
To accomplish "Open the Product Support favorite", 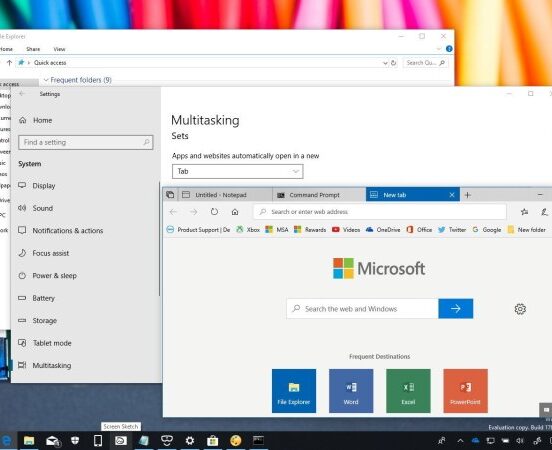I will pyautogui.click(x=198, y=230).
